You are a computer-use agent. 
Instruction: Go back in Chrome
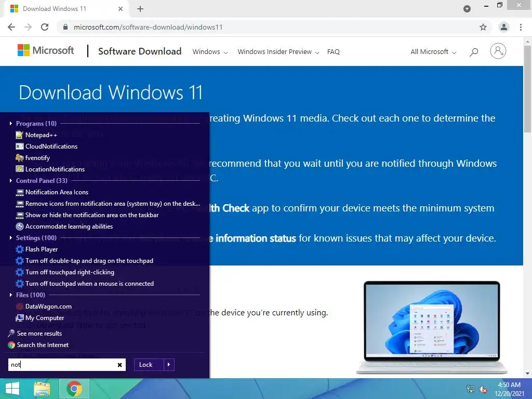coord(11,27)
